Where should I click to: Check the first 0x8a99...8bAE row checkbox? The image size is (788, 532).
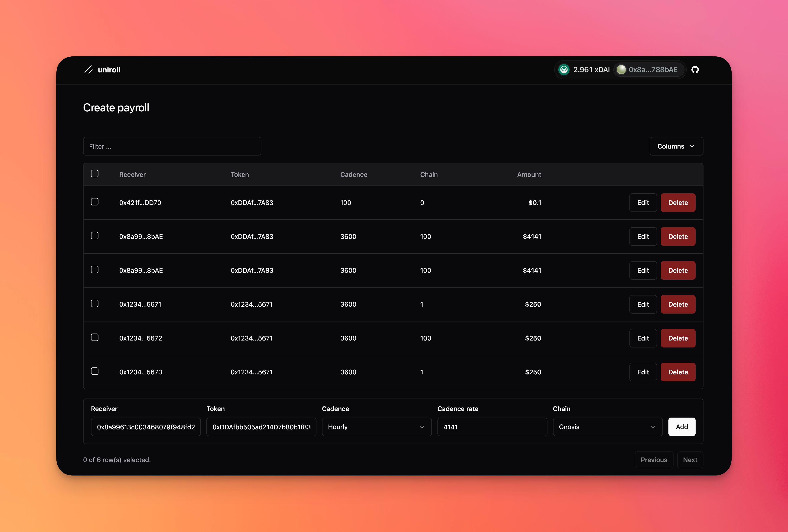pyautogui.click(x=94, y=236)
